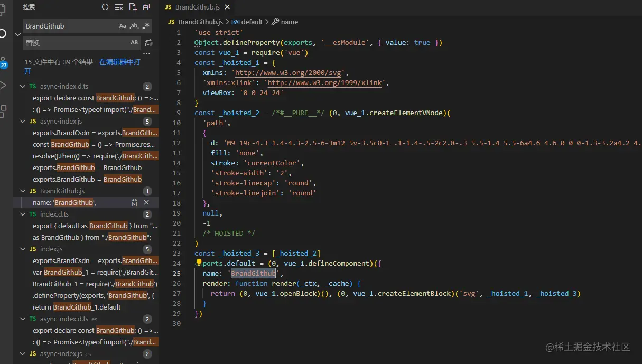Click 'use strict' on line 1
This screenshot has width=642, height=364.
[x=218, y=33]
